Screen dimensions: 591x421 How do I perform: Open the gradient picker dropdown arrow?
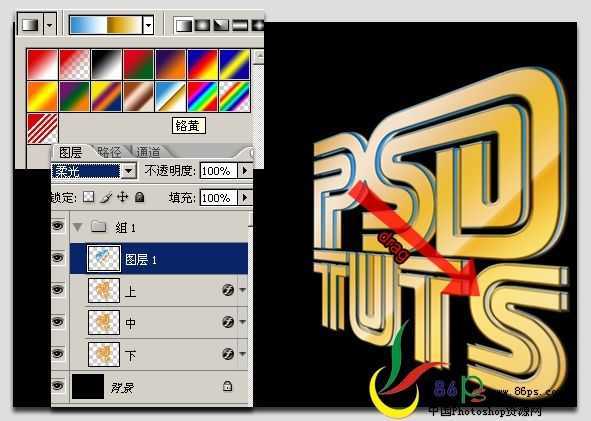[x=149, y=25]
